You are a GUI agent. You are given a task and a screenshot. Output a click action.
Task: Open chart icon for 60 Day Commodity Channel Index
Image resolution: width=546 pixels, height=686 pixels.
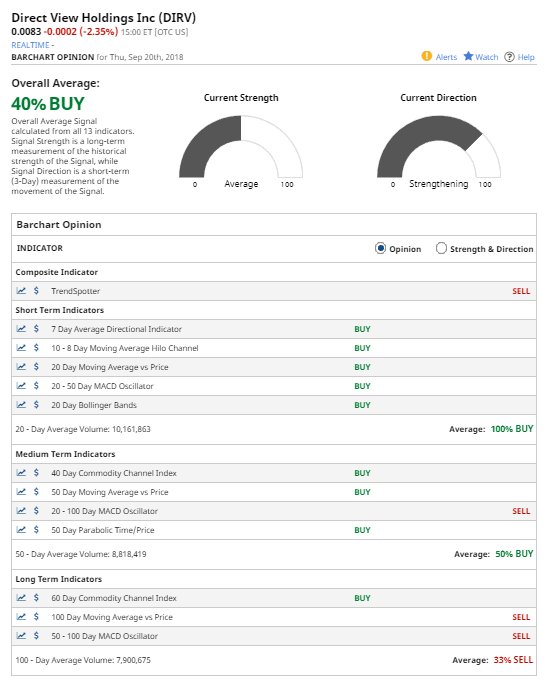click(x=21, y=598)
